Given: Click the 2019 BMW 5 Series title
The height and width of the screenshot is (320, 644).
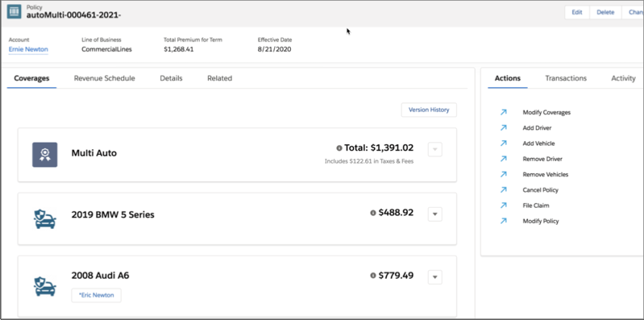Looking at the screenshot, I should click(113, 214).
